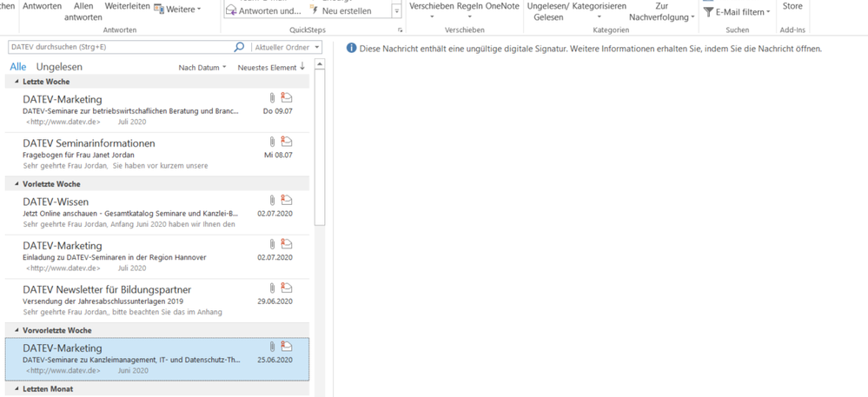Image resolution: width=868 pixels, height=397 pixels.
Task: Toggle Ungelesen/Gelesen status
Action: coord(548,11)
